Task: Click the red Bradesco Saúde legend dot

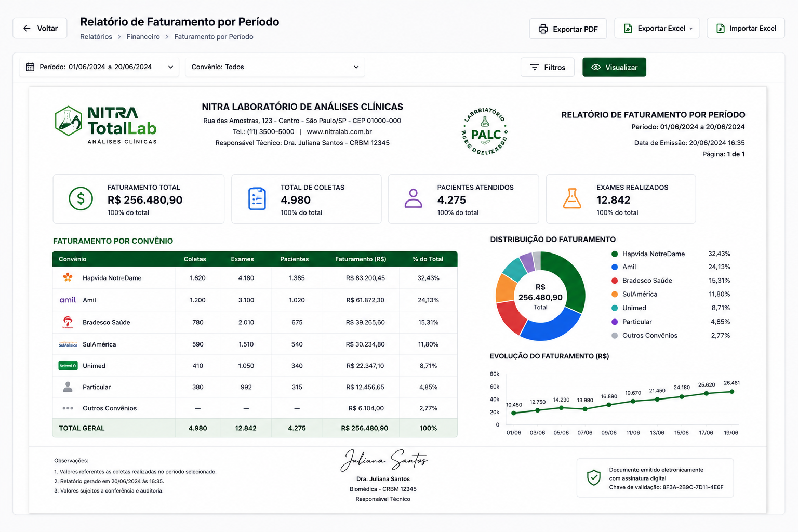Action: [615, 281]
